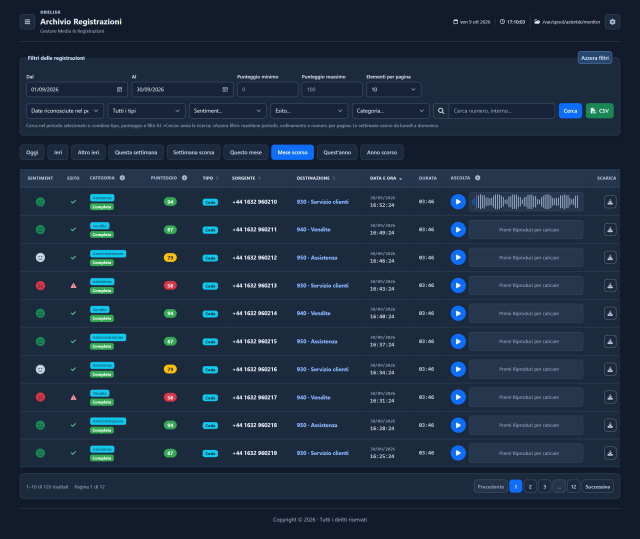This screenshot has height=539, width=640.
Task: Open Categoria filter dropdown
Action: coord(391,111)
